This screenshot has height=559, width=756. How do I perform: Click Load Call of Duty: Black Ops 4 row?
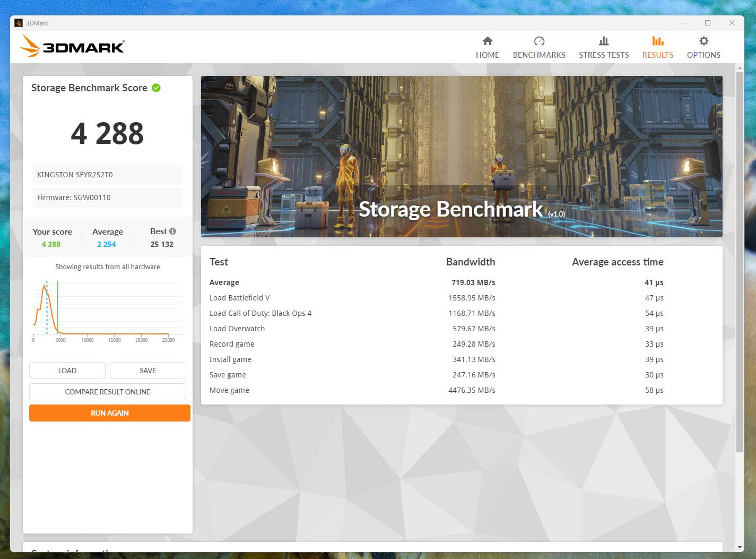[x=462, y=313]
